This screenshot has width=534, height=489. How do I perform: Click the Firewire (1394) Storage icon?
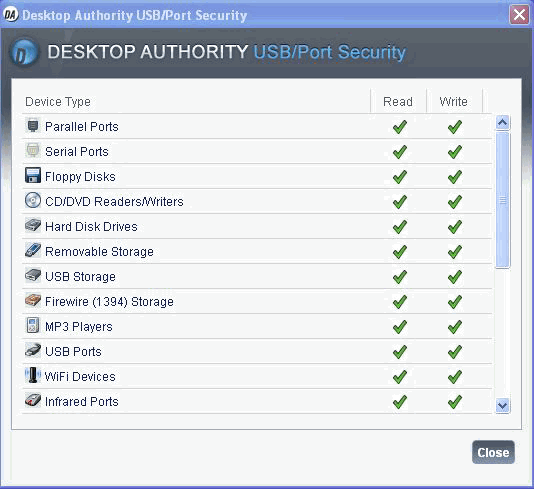[x=33, y=300]
